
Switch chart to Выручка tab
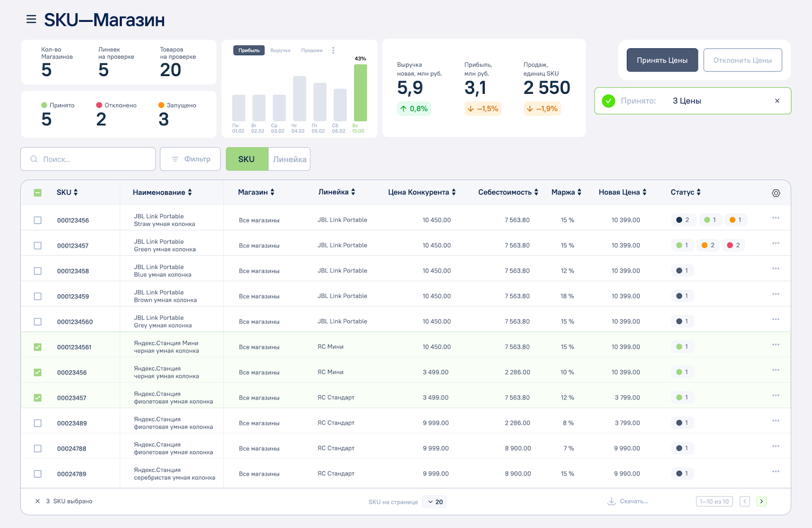click(x=280, y=50)
